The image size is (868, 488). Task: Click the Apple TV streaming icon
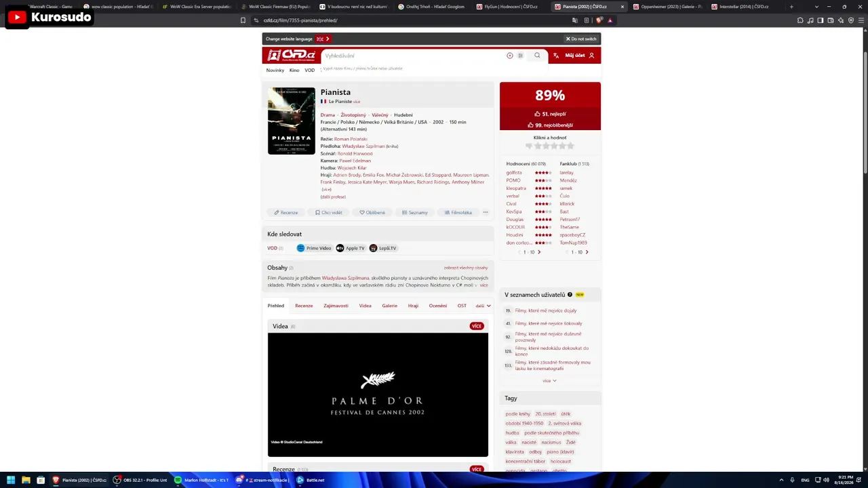(340, 248)
